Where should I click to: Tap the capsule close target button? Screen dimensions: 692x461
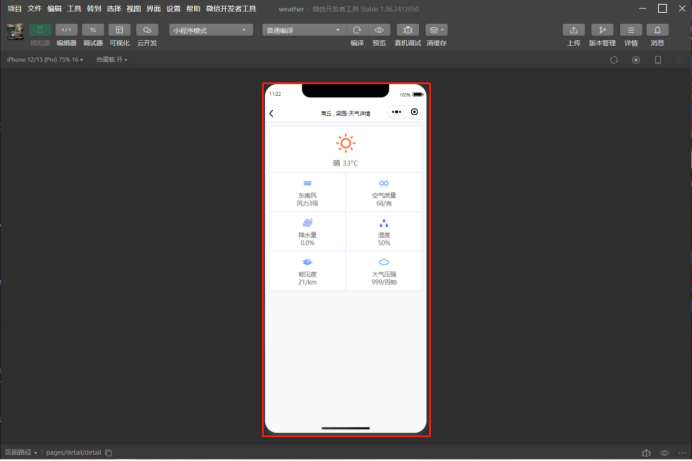[x=414, y=112]
